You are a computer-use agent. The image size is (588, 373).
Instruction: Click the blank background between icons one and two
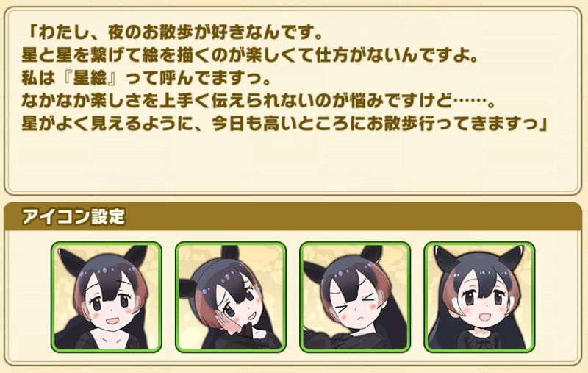click(x=169, y=297)
